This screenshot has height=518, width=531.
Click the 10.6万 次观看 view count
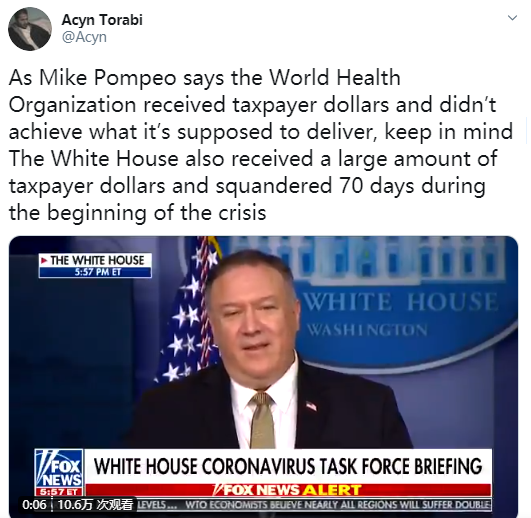tap(95, 505)
